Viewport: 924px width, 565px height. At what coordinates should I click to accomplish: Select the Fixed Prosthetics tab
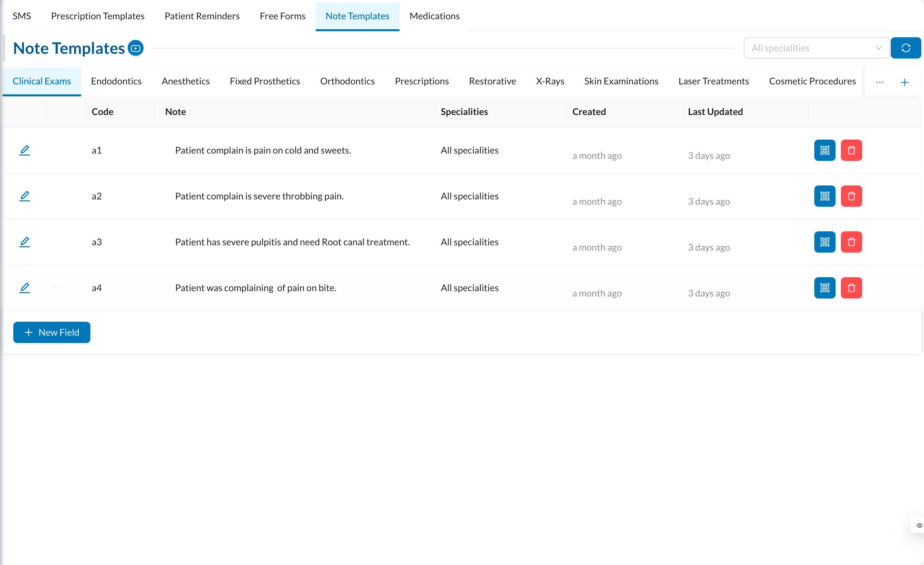point(265,81)
